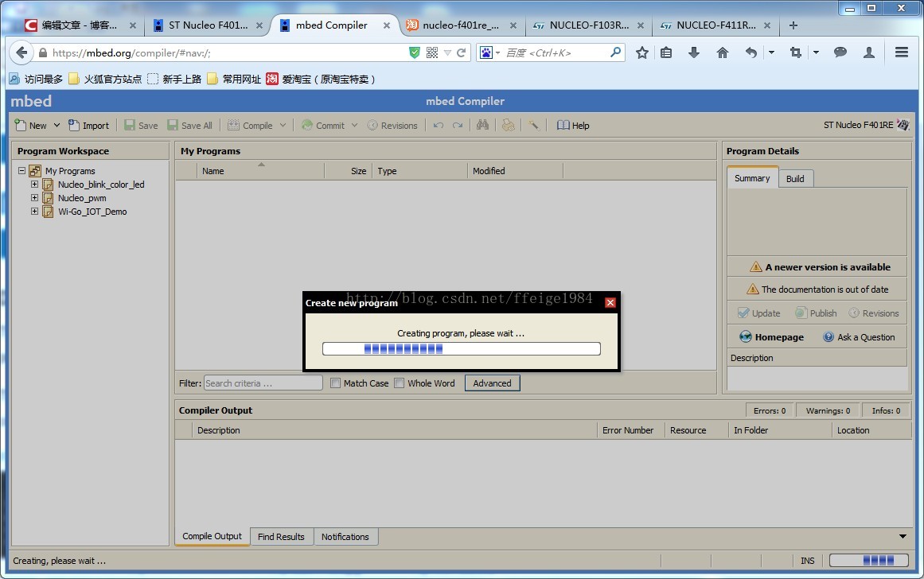This screenshot has height=579, width=924.
Task: Select the ST Nucleo F401RE target device
Action: coord(866,125)
